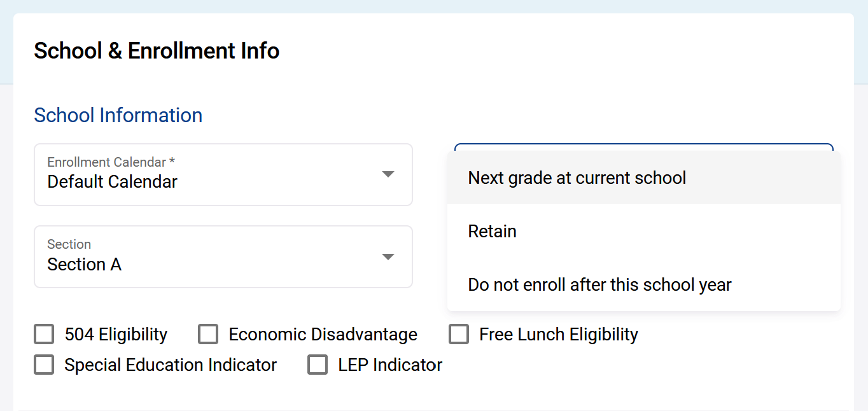The height and width of the screenshot is (411, 868).
Task: Tick the Free Lunch Eligibility checkbox
Action: tap(459, 334)
